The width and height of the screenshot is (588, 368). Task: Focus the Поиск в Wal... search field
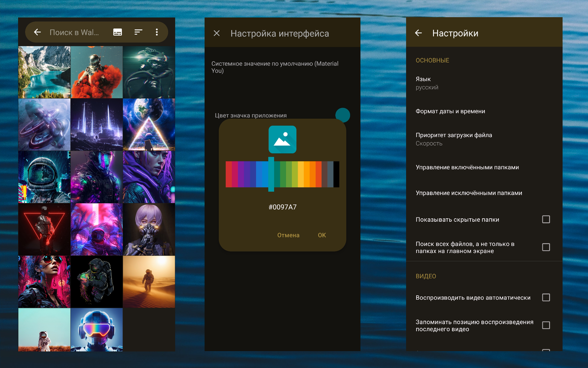pyautogui.click(x=74, y=32)
